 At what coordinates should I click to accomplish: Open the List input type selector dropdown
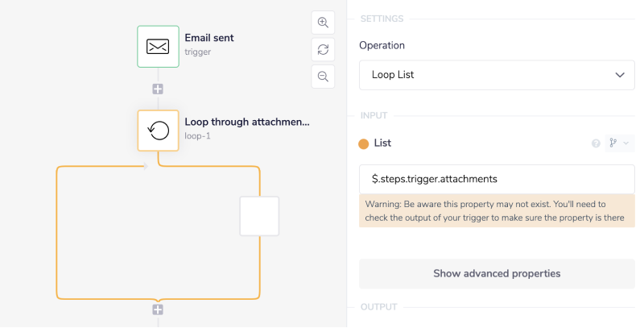(x=618, y=143)
